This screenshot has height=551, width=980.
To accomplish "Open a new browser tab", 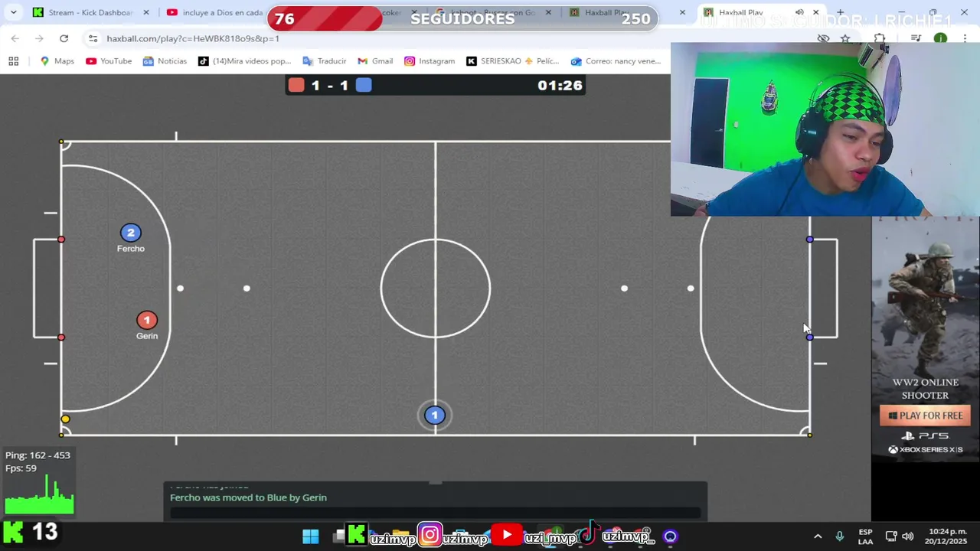I will pos(840,12).
